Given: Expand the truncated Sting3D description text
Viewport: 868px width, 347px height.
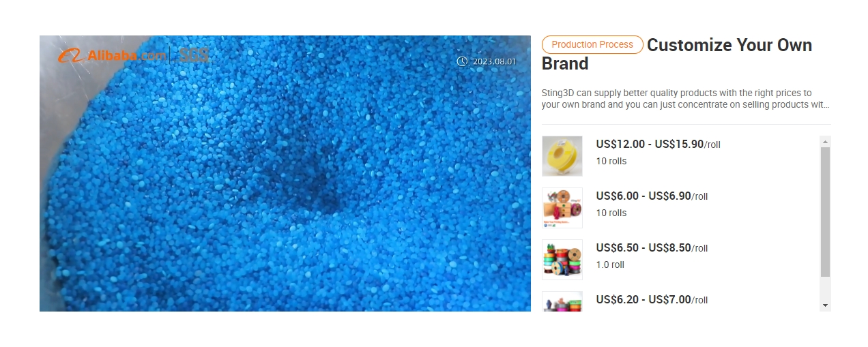Looking at the screenshot, I should tap(686, 99).
